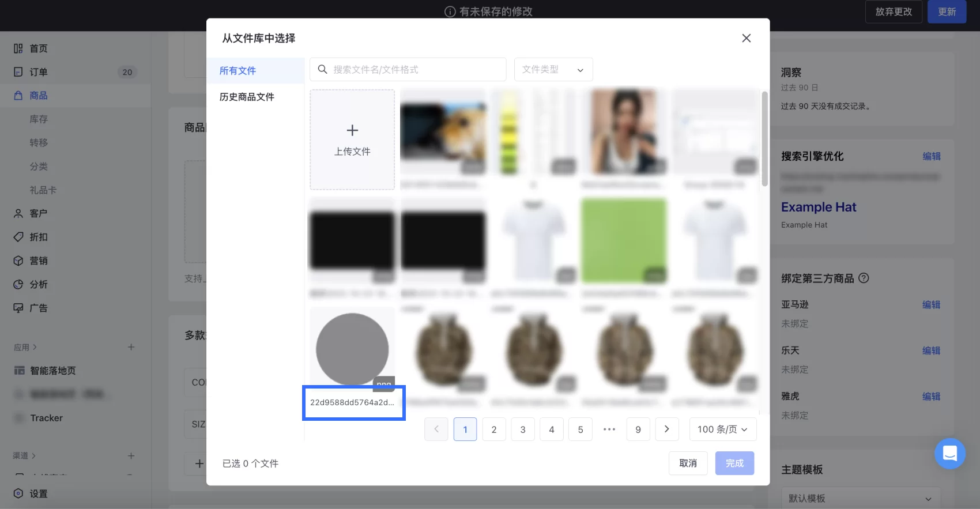Select pagination page 4
The width and height of the screenshot is (980, 509).
point(552,429)
